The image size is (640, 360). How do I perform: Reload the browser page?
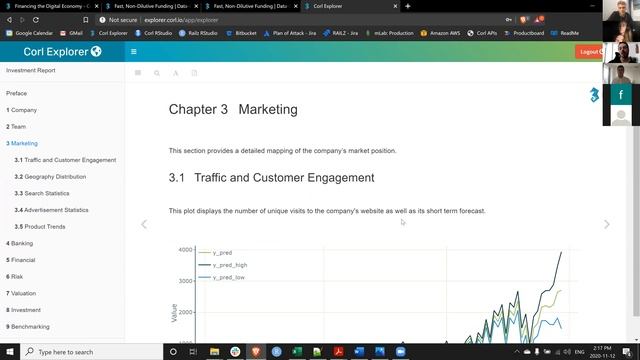point(36,20)
